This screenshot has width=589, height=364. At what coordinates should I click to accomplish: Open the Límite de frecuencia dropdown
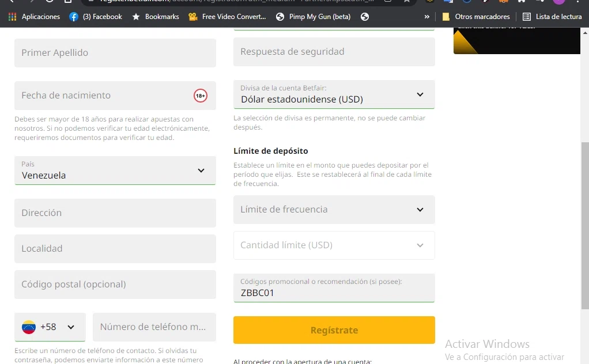[334, 210]
